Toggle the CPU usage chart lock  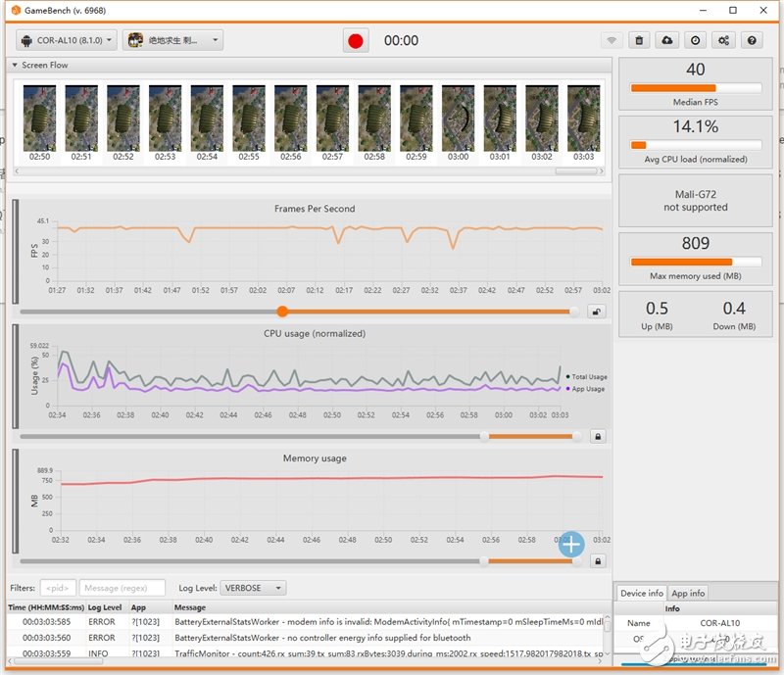597,436
